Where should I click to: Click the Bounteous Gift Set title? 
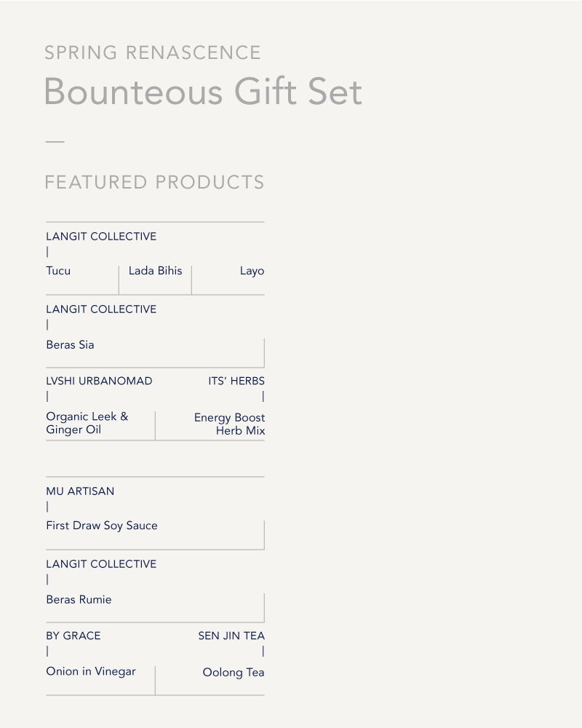point(203,92)
